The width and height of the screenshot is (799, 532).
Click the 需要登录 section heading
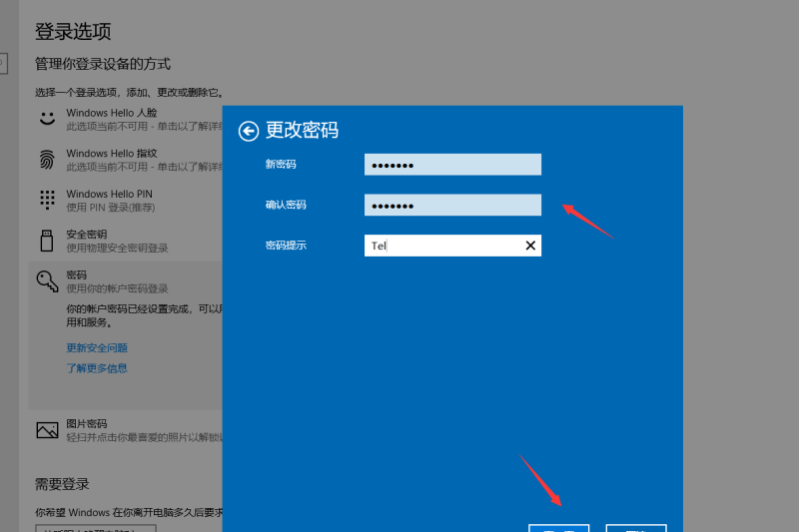point(62,484)
